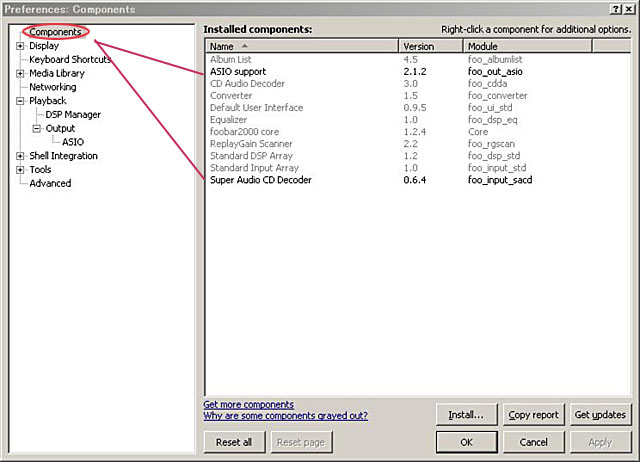Confirm preferences with the OK button
640x462 pixels.
(466, 442)
